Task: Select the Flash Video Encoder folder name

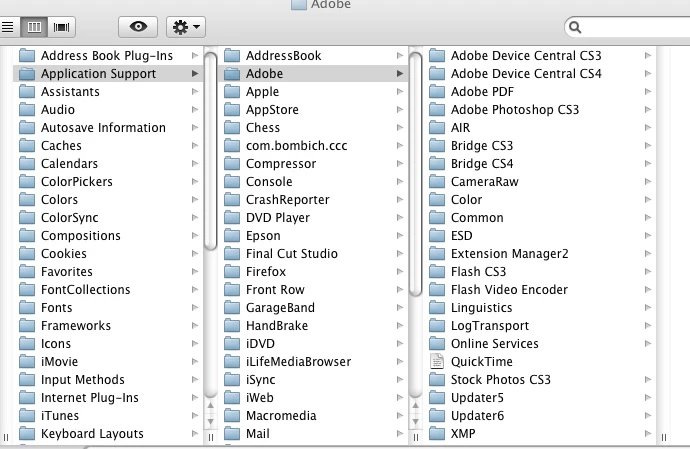Action: click(x=510, y=290)
